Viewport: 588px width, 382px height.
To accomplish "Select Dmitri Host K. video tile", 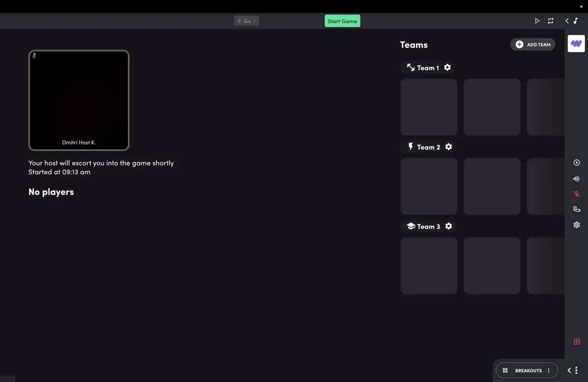I will (x=79, y=100).
